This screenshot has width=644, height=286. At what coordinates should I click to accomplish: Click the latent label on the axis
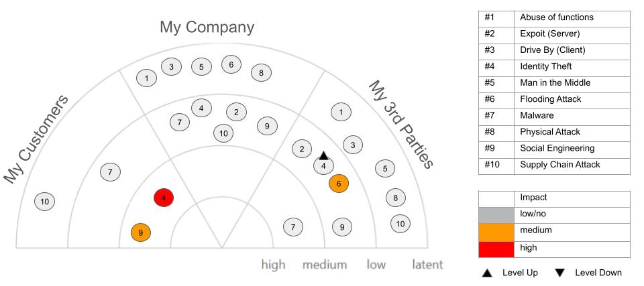point(427,265)
